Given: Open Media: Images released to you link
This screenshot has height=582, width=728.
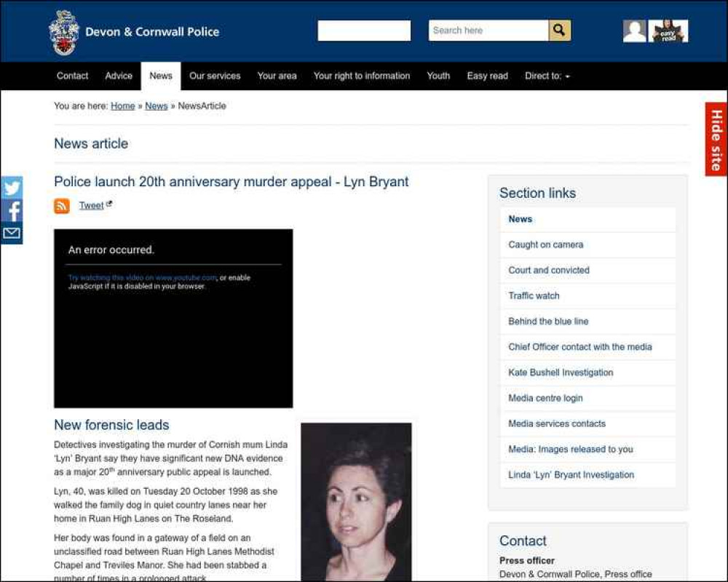Looking at the screenshot, I should point(587,449).
